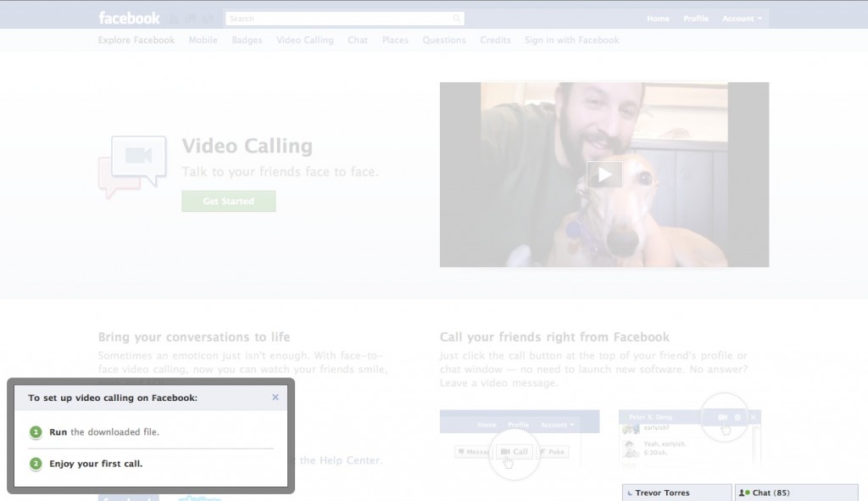The image size is (868, 501).
Task: Go to Profile in top bar
Action: pyautogui.click(x=696, y=19)
